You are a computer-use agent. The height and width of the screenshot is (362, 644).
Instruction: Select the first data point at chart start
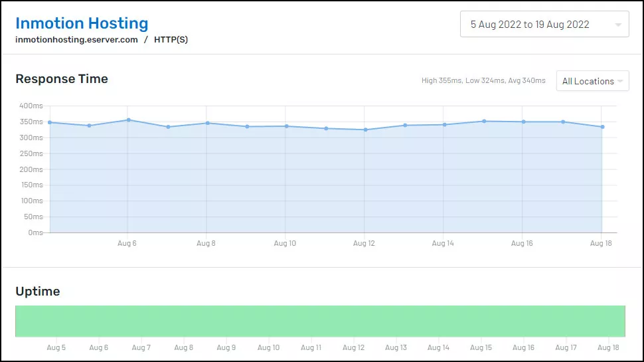pos(50,122)
